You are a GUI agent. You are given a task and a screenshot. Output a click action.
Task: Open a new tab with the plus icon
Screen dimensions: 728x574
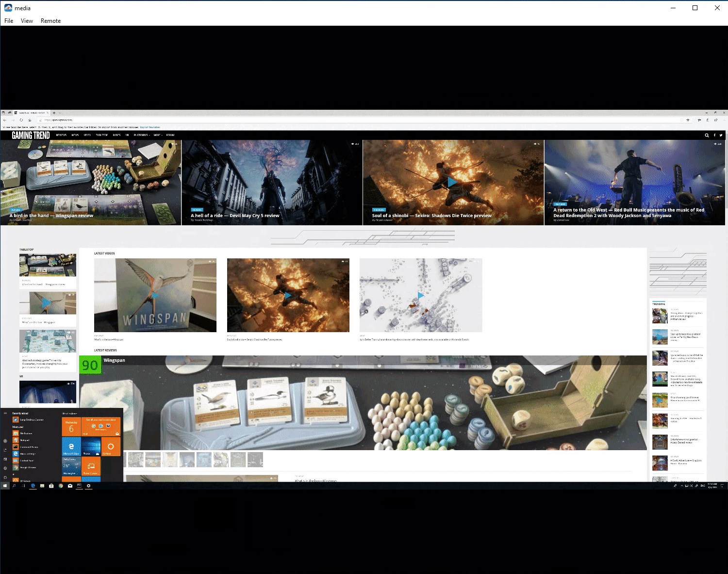click(54, 113)
